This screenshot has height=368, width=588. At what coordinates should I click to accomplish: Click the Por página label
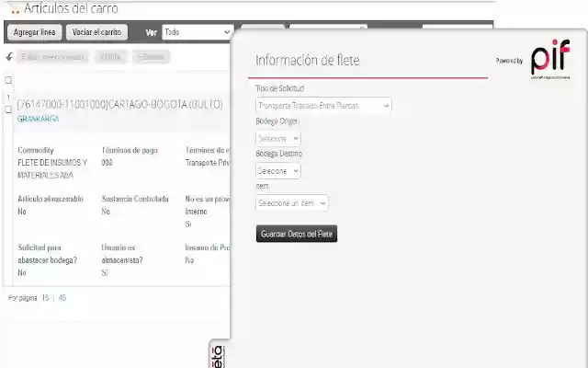[x=22, y=298]
